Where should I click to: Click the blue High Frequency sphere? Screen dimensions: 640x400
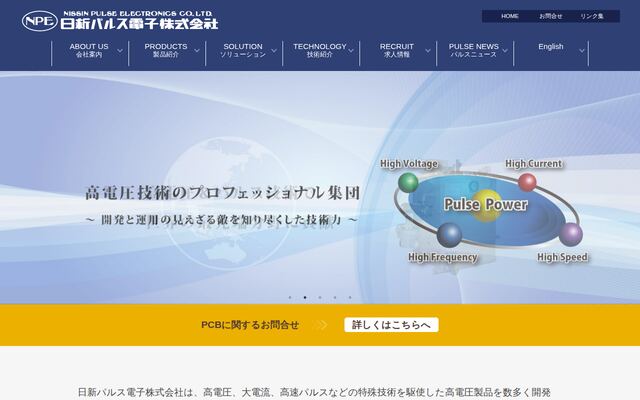click(x=449, y=235)
